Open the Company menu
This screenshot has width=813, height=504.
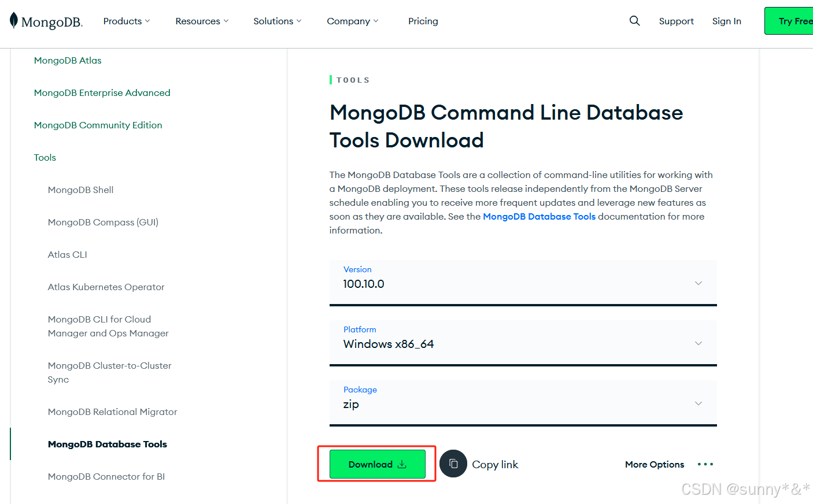(353, 21)
